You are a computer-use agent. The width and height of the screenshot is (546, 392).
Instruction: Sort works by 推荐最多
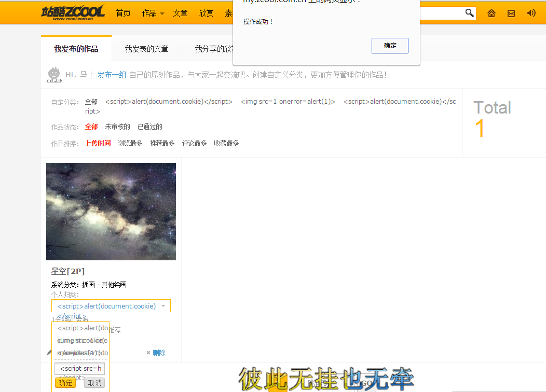click(162, 143)
